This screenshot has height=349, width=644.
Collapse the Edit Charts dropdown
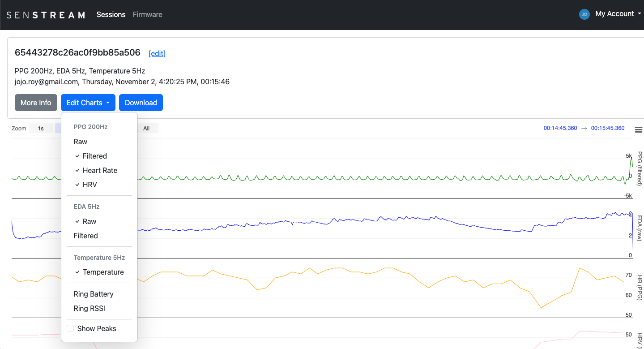88,103
